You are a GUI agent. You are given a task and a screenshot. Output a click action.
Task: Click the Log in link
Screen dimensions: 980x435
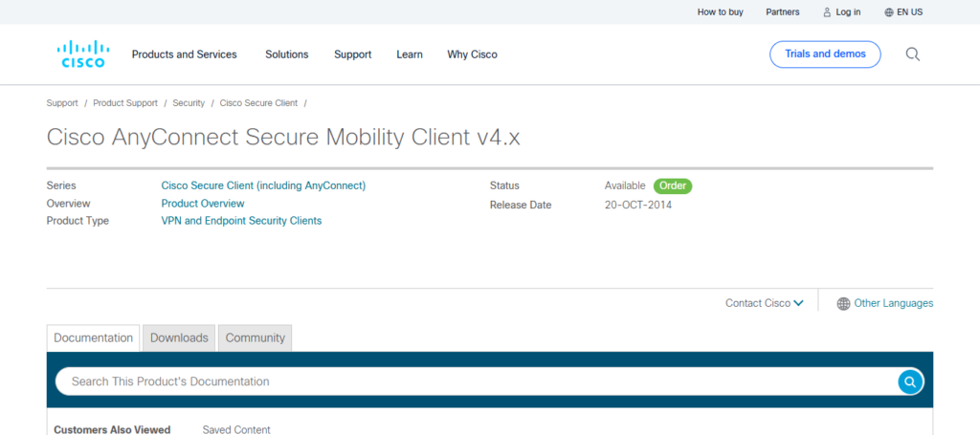pyautogui.click(x=848, y=11)
